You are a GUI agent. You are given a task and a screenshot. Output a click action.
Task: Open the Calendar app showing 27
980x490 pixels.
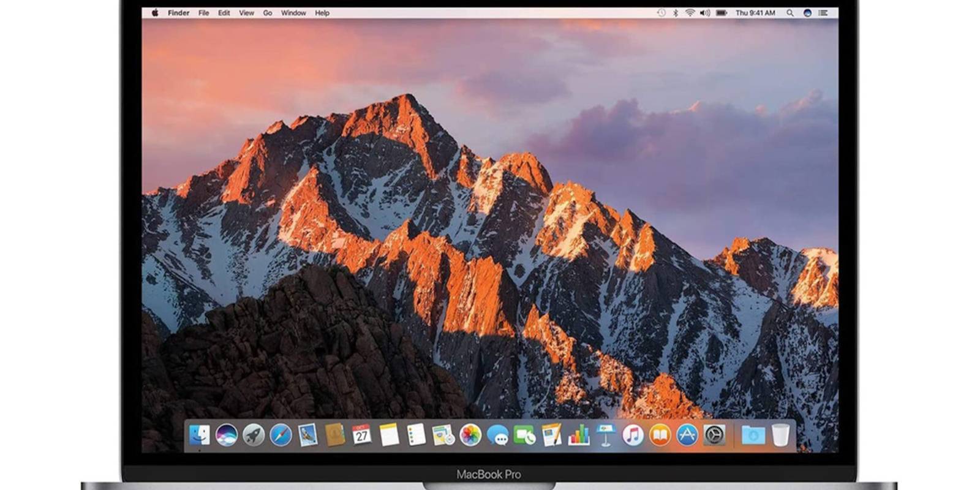point(362,435)
